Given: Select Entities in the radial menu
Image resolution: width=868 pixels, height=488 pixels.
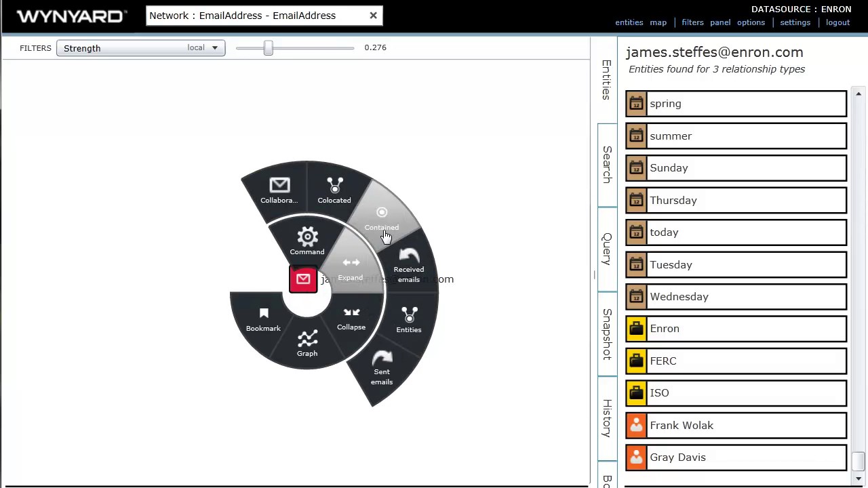Looking at the screenshot, I should pos(409,320).
